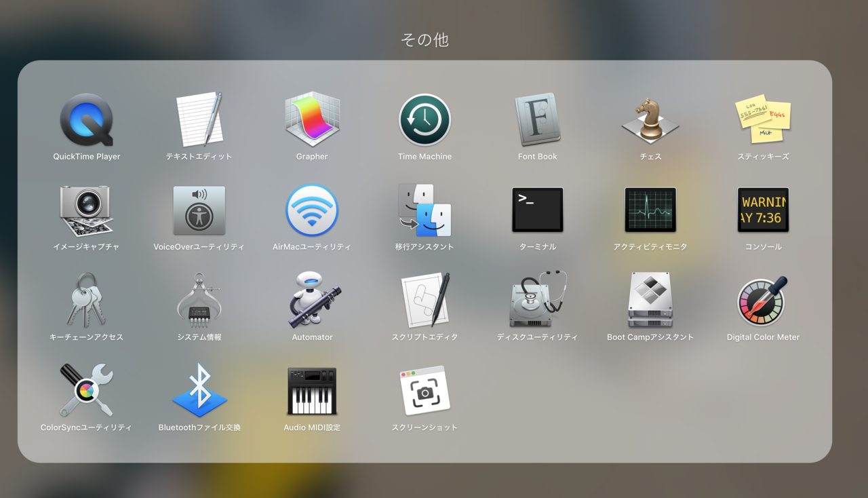Viewport: 868px width, 498px height.
Task: Open ディスクユーティリティ icon
Action: pyautogui.click(x=538, y=300)
